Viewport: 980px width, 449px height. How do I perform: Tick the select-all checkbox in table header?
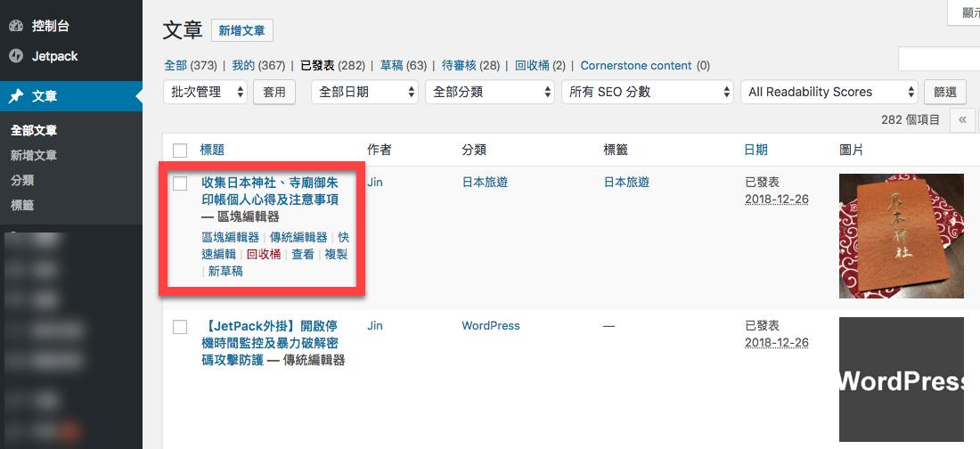[x=180, y=150]
